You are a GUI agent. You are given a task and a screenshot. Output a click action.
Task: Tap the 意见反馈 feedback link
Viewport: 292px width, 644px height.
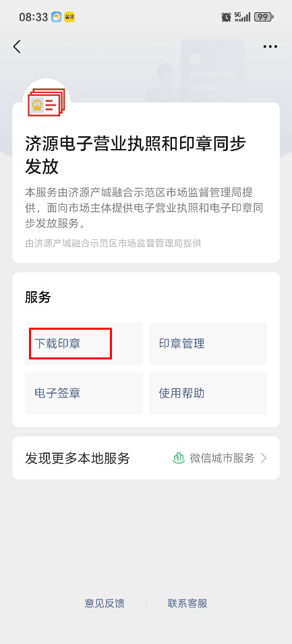(105, 603)
